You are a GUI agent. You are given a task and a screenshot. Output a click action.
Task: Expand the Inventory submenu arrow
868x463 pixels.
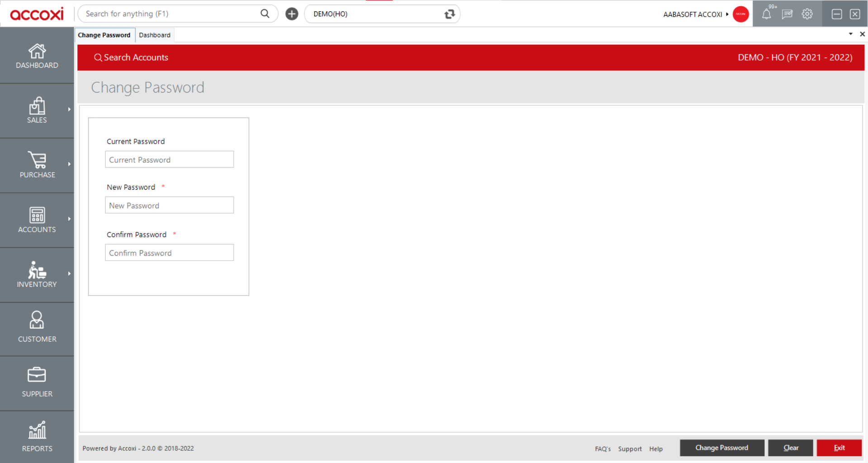(x=69, y=273)
